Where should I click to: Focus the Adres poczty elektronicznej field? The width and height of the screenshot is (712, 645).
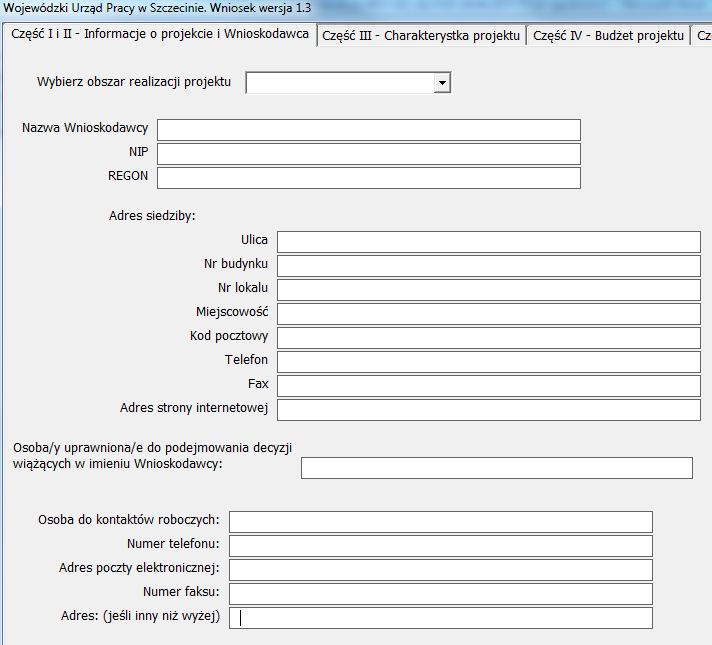[441, 570]
